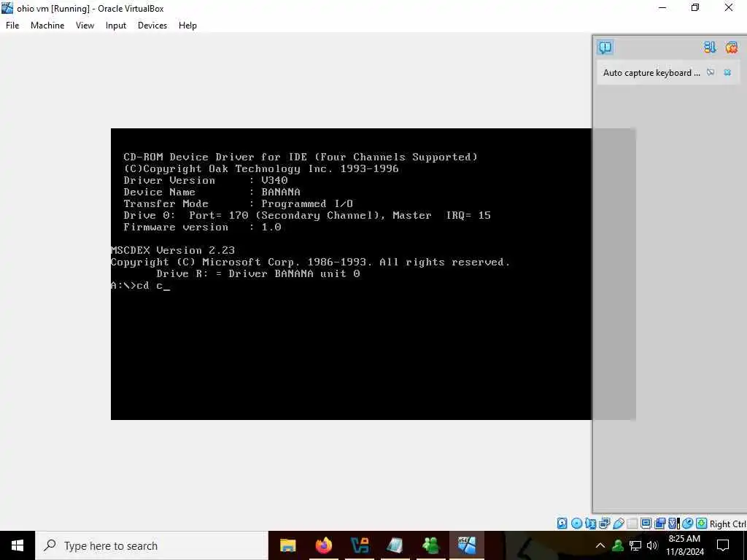Click the virtualization features V indicator
Image resolution: width=747 pixels, height=560 pixels.
(x=673, y=524)
